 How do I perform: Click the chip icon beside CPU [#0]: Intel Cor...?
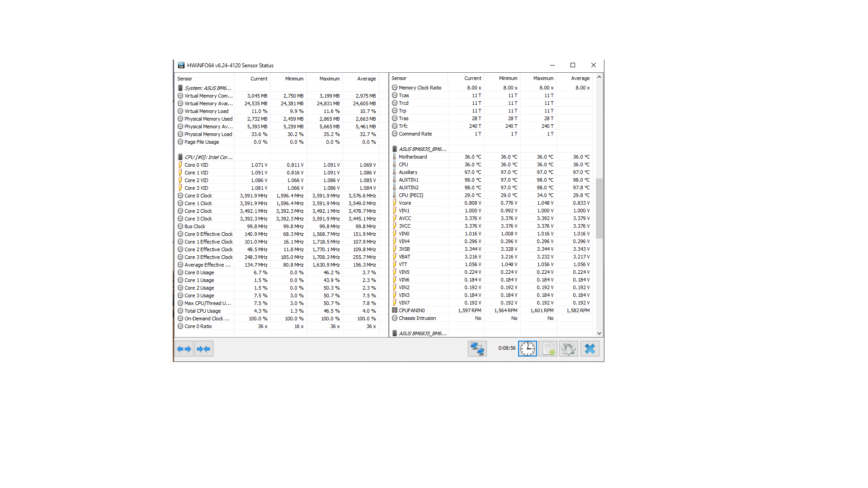tap(180, 157)
